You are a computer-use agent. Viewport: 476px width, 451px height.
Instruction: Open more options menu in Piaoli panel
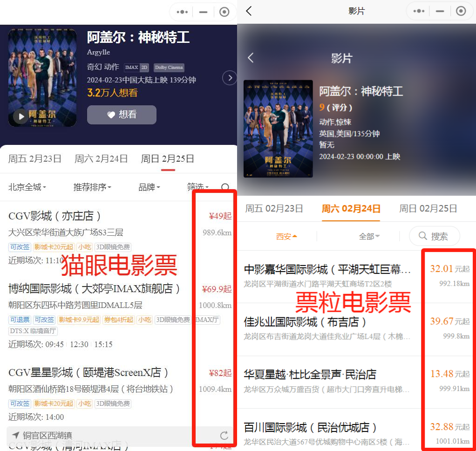point(419,11)
